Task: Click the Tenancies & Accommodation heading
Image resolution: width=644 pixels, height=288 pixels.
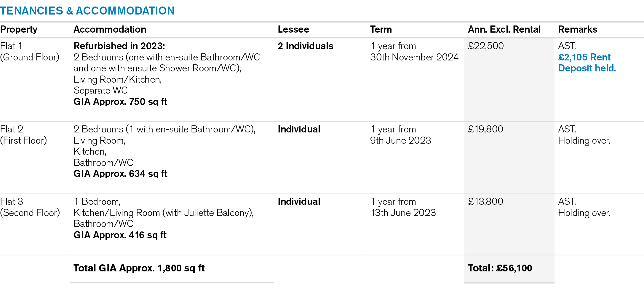Action: pyautogui.click(x=87, y=11)
